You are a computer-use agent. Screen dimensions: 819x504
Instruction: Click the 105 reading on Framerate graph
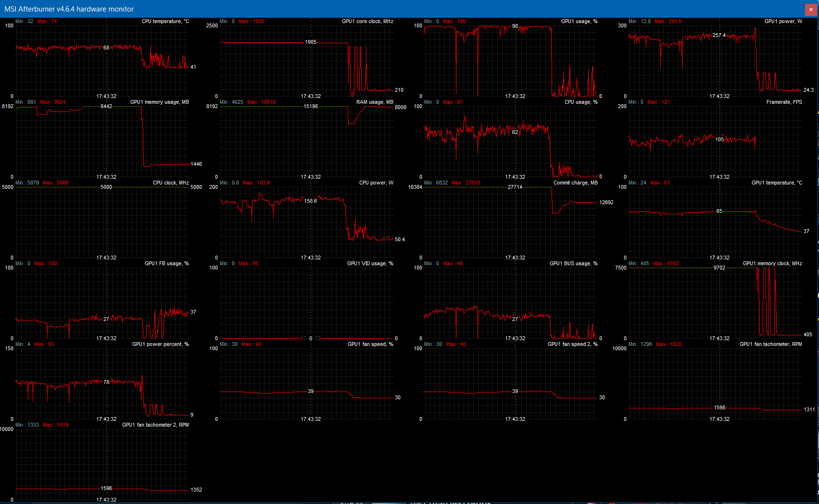pos(719,139)
